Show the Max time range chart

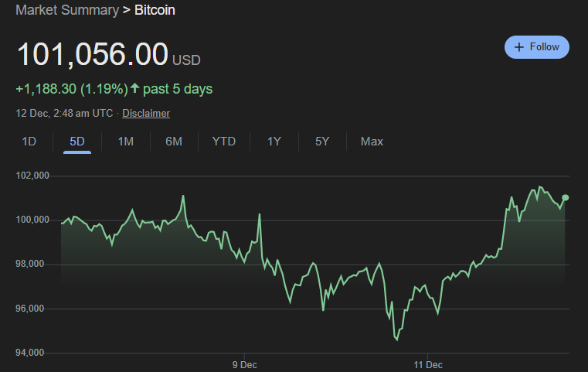tap(372, 142)
